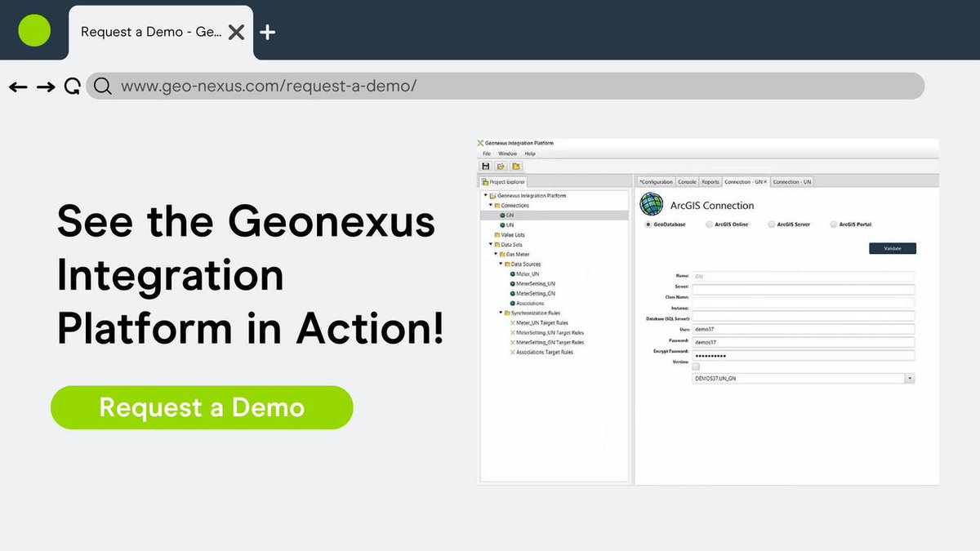Select the ArcGIS Server radio button

pos(771,224)
